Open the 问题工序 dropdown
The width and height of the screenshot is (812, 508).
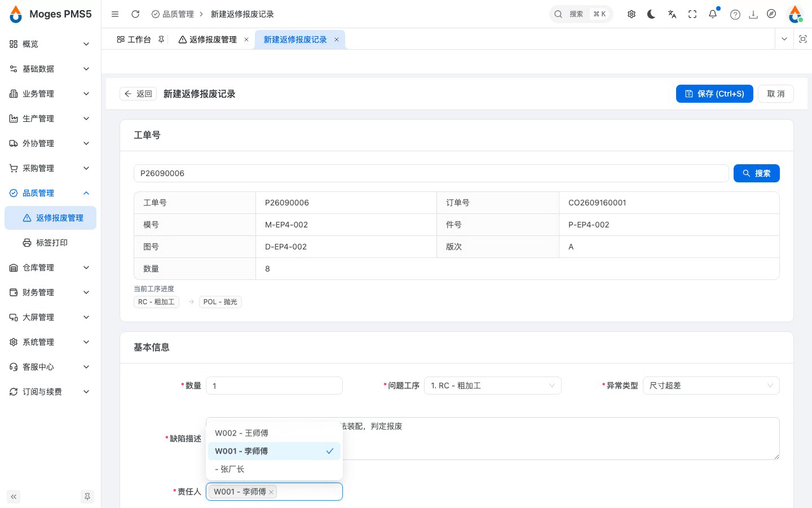(493, 386)
